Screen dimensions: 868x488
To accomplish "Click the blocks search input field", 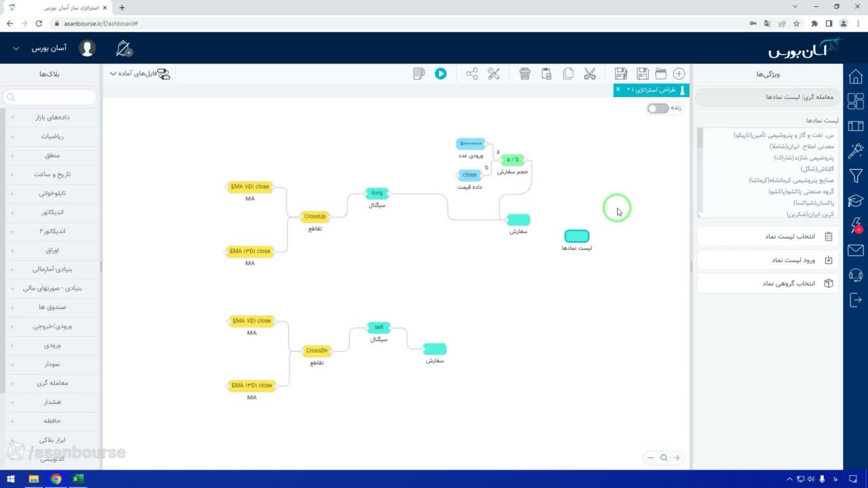I will [x=50, y=98].
